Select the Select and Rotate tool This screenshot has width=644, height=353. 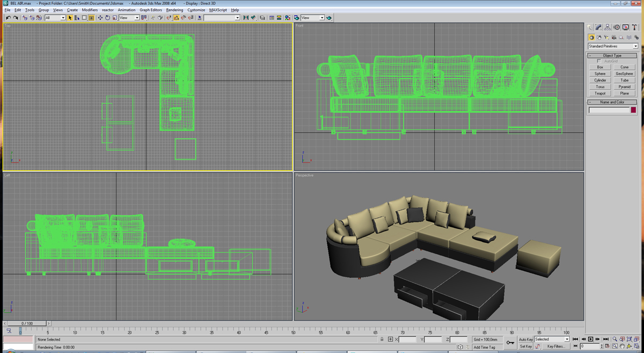107,18
